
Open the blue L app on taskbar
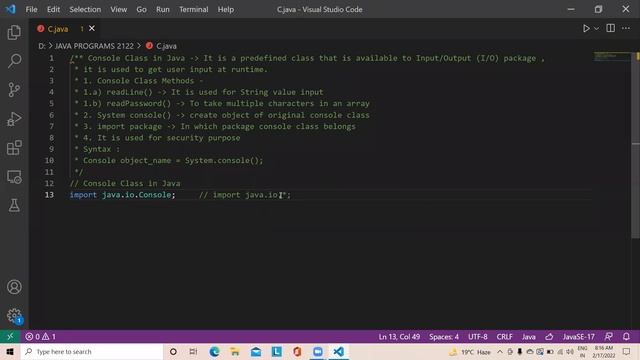tap(276, 351)
